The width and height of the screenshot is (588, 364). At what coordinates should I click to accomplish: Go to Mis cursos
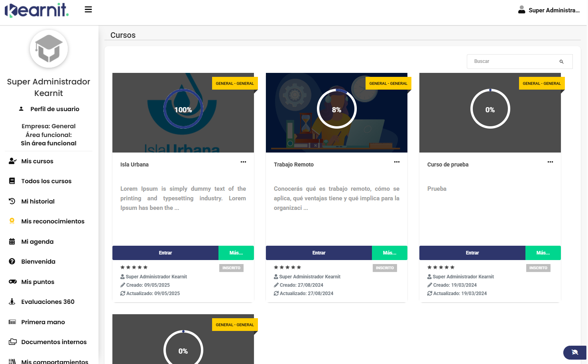[37, 161]
